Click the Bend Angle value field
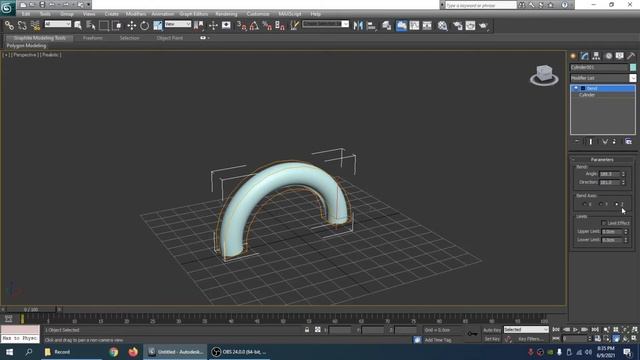This screenshot has width=640, height=360. (x=609, y=174)
